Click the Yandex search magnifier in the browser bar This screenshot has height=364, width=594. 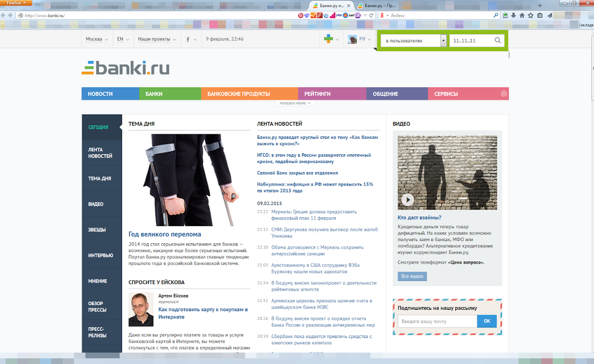pos(496,15)
